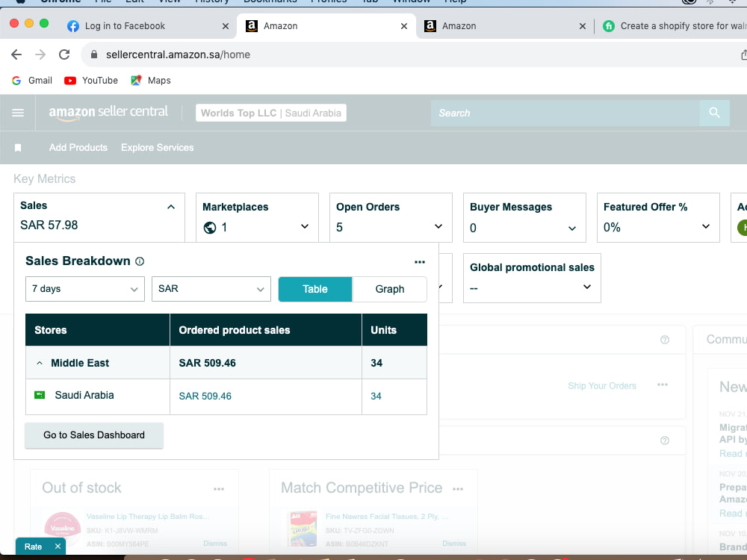Click the Fine Nawras tissues thumbnail

302,529
